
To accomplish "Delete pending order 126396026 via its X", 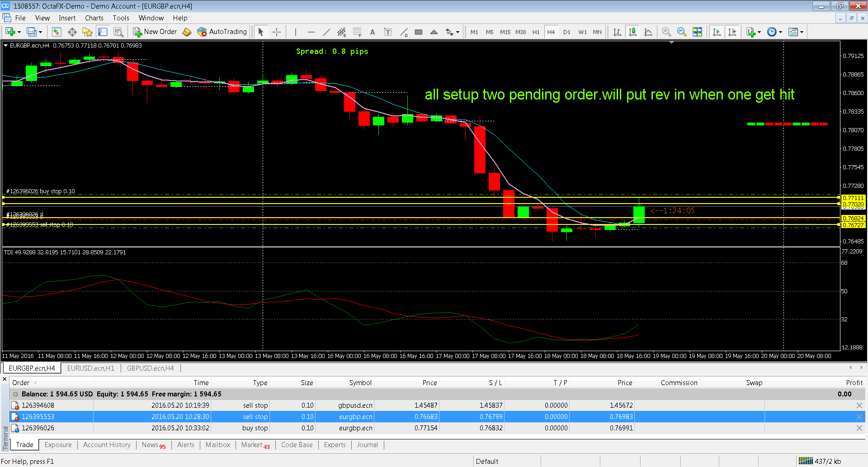I will tap(859, 428).
